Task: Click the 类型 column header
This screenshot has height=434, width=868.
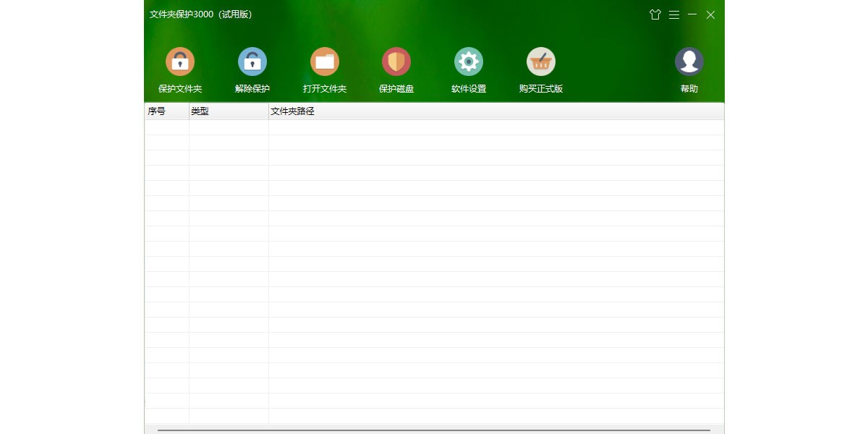Action: click(229, 111)
